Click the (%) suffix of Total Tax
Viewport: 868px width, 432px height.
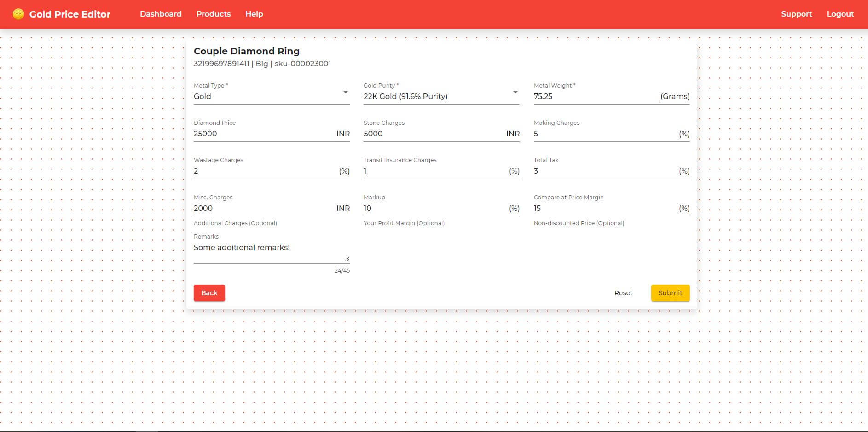tap(684, 171)
